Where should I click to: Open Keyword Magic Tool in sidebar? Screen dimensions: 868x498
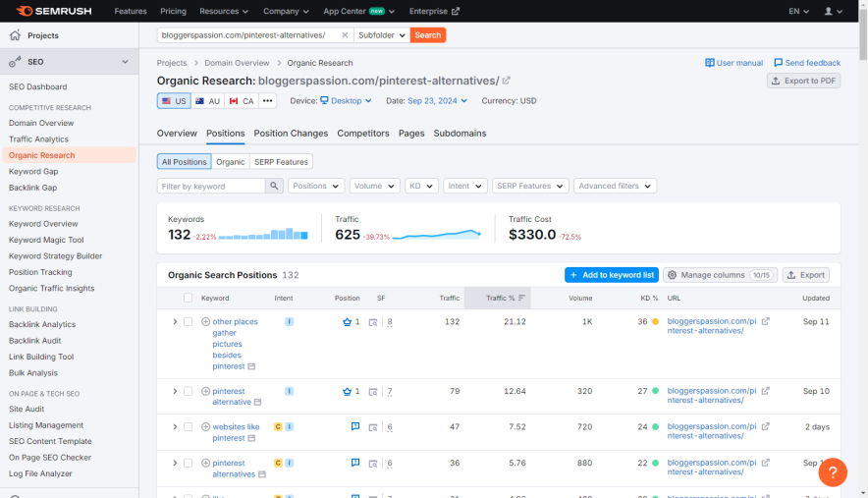[x=46, y=240]
